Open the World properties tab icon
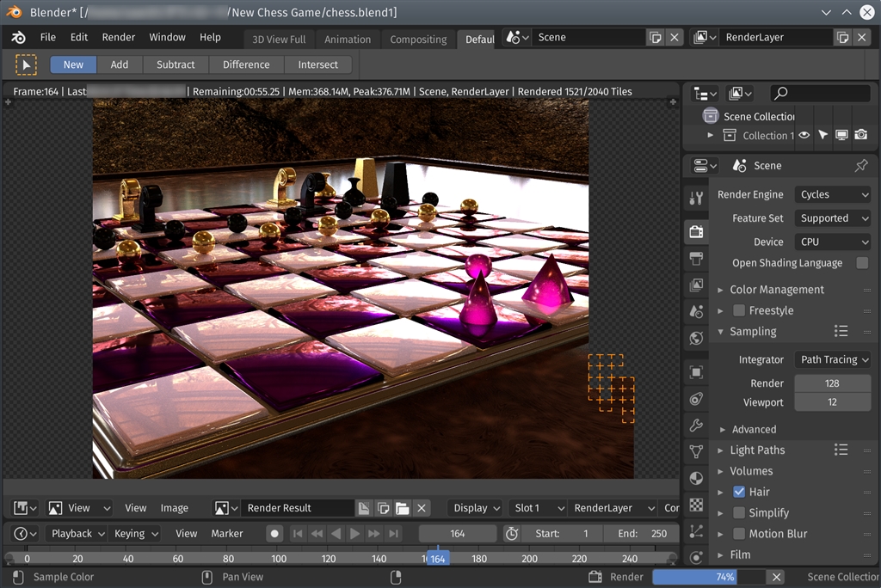 pos(696,339)
